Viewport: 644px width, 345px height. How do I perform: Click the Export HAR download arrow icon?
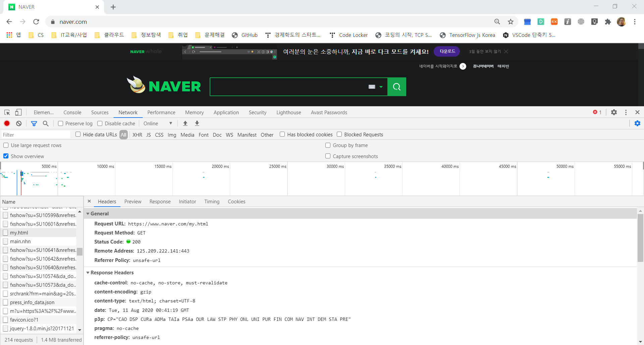pos(197,123)
